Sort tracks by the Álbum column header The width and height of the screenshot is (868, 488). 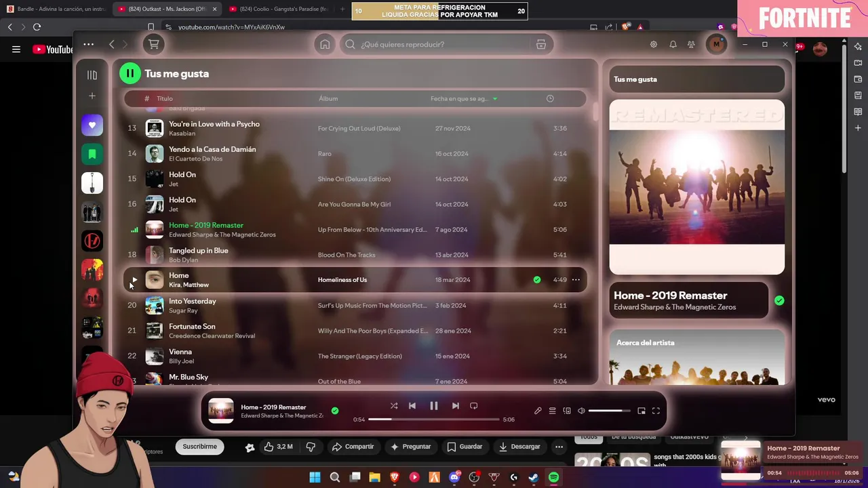(328, 98)
